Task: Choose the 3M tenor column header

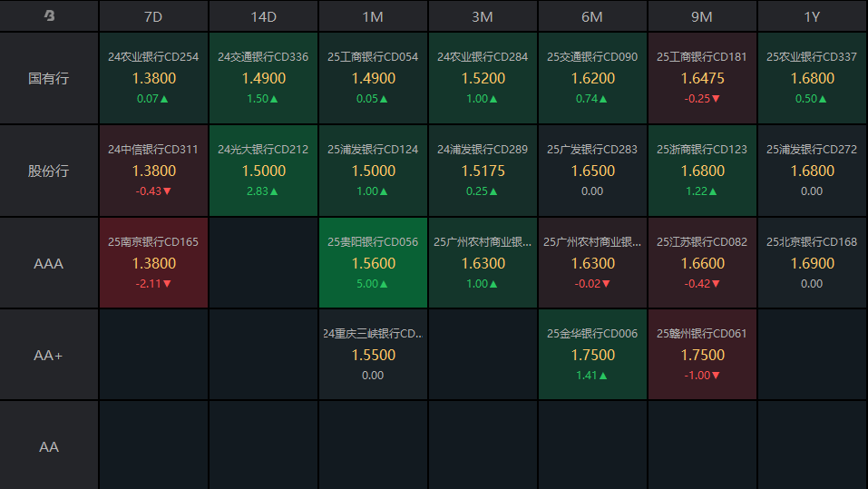Action: (483, 16)
